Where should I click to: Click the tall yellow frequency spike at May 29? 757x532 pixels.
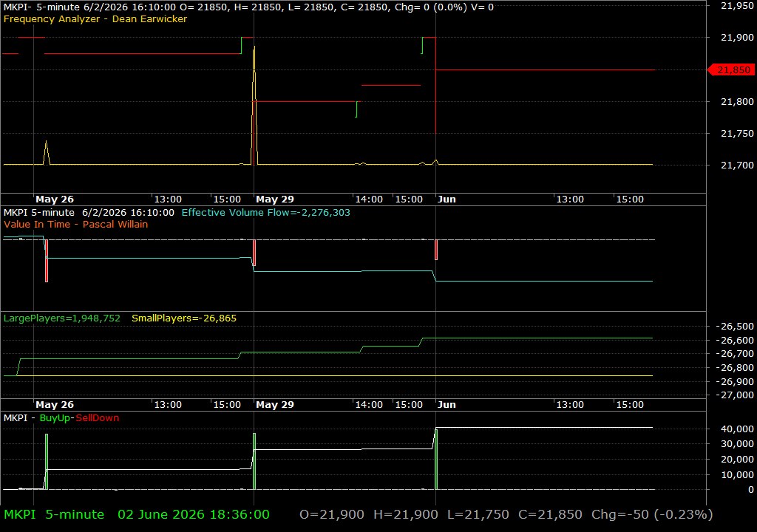pyautogui.click(x=254, y=105)
